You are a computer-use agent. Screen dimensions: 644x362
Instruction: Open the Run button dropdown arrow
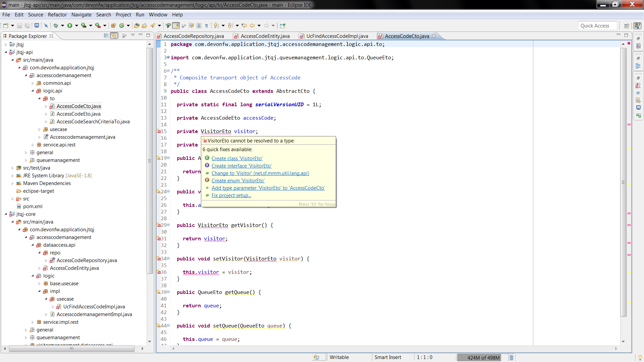click(x=76, y=25)
